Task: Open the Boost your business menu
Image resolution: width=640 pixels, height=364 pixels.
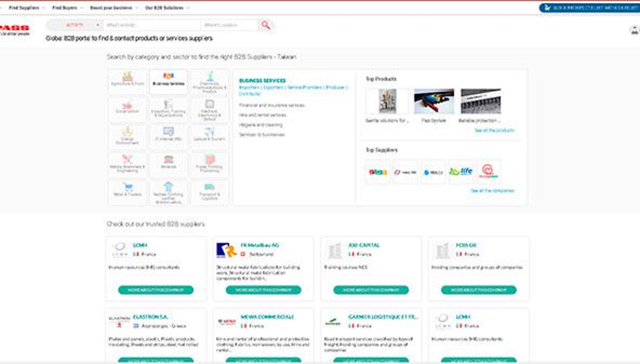Action: 111,7
